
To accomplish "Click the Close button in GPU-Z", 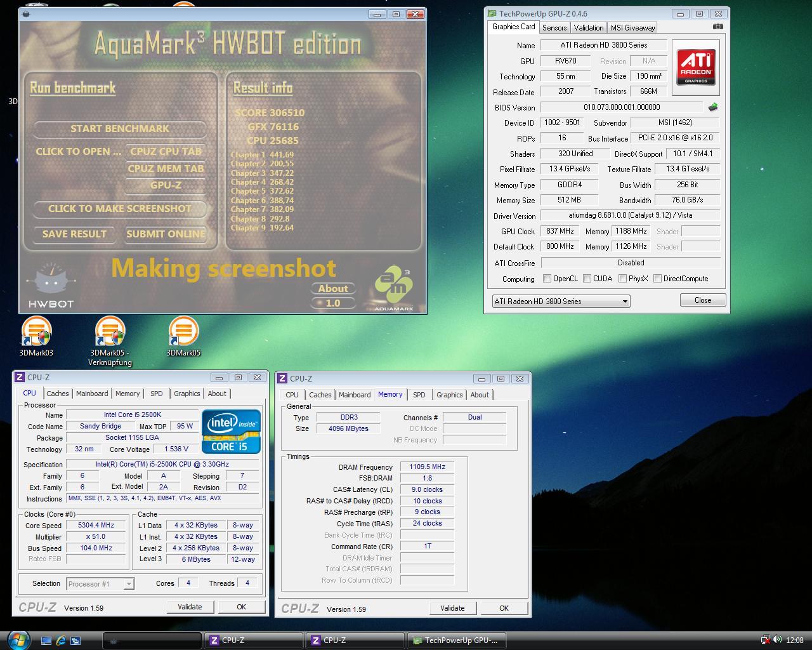I will [x=703, y=300].
